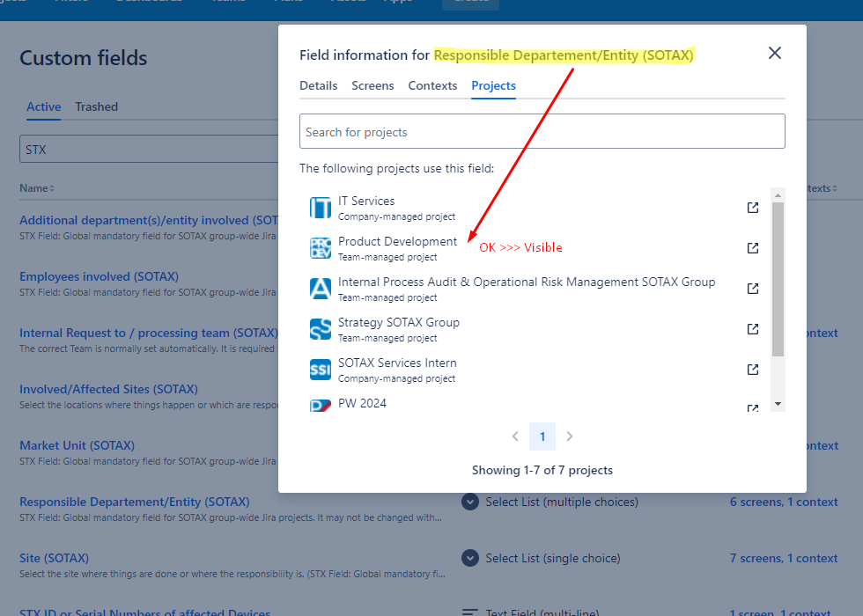Click Showing 1-7 of 7 projects text
This screenshot has height=616, width=863.
point(542,470)
